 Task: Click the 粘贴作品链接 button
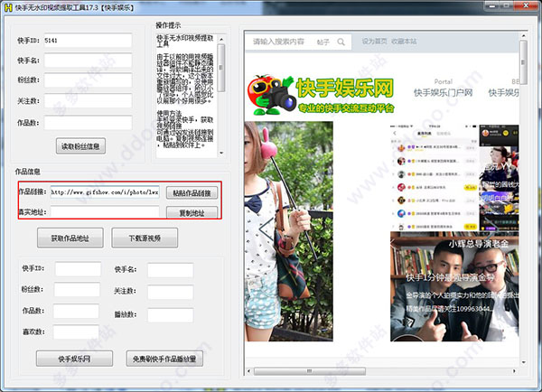click(192, 193)
